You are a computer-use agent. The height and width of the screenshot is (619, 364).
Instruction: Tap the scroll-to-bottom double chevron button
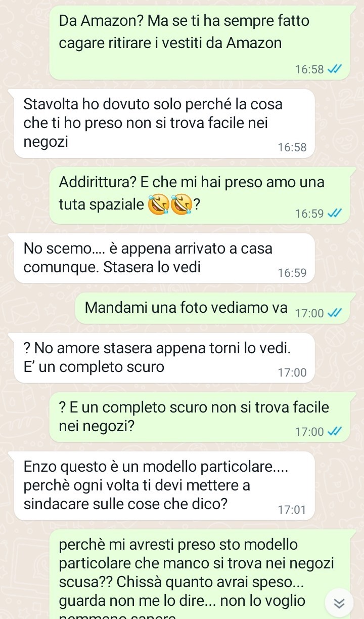[x=340, y=602]
